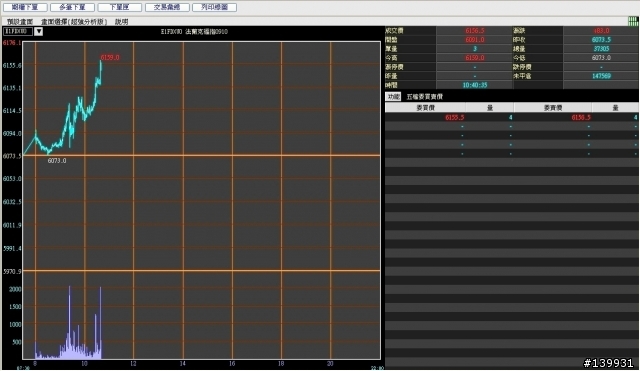Image resolution: width=640 pixels, height=371 pixels.
Task: Click the ask price 6156.5 cell
Action: point(580,118)
